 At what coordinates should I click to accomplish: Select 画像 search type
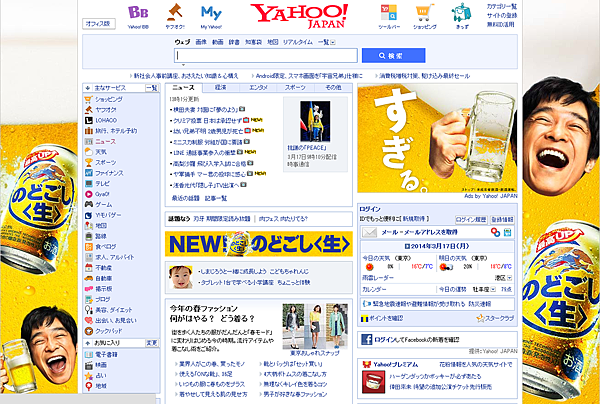[x=201, y=42]
